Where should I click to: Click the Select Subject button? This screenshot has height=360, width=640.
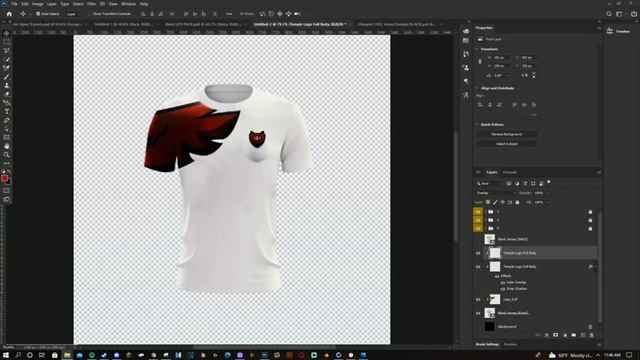click(507, 144)
